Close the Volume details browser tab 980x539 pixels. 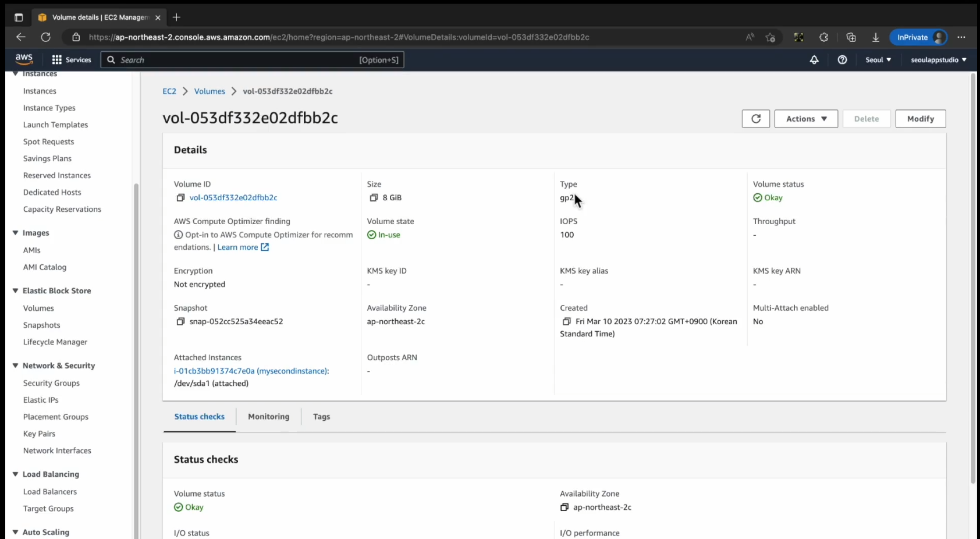[158, 17]
